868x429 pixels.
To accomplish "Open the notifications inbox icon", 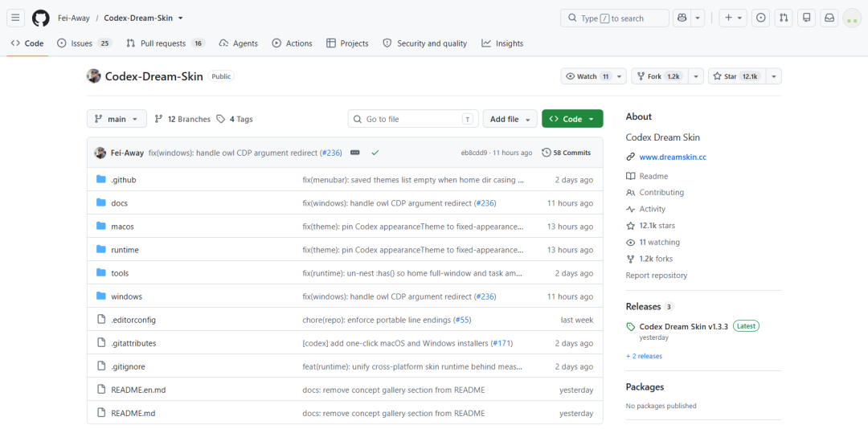I will click(829, 18).
